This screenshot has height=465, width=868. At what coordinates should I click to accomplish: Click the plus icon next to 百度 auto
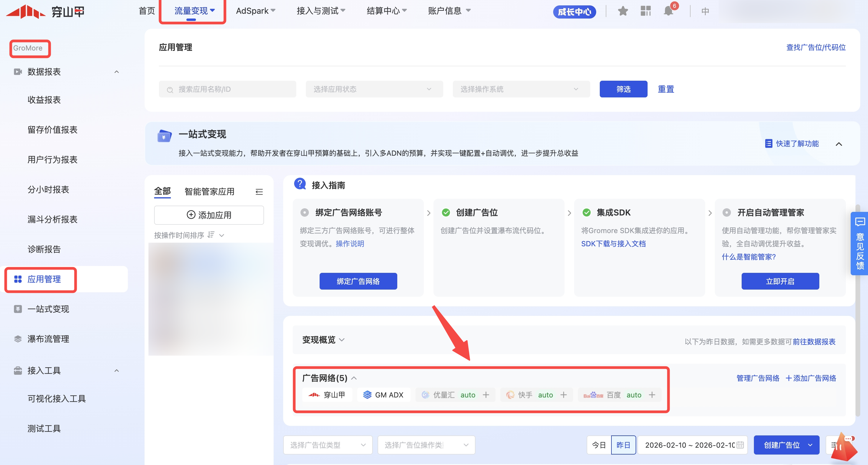coord(652,395)
